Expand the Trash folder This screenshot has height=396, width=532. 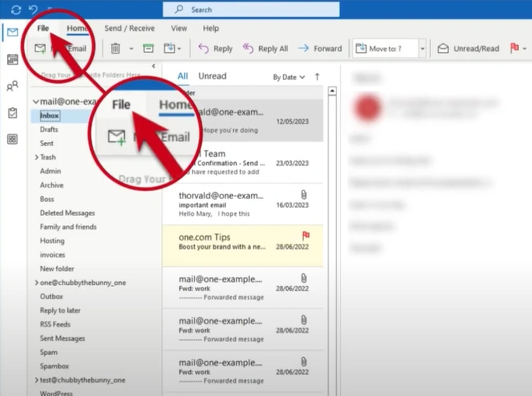[x=37, y=157]
